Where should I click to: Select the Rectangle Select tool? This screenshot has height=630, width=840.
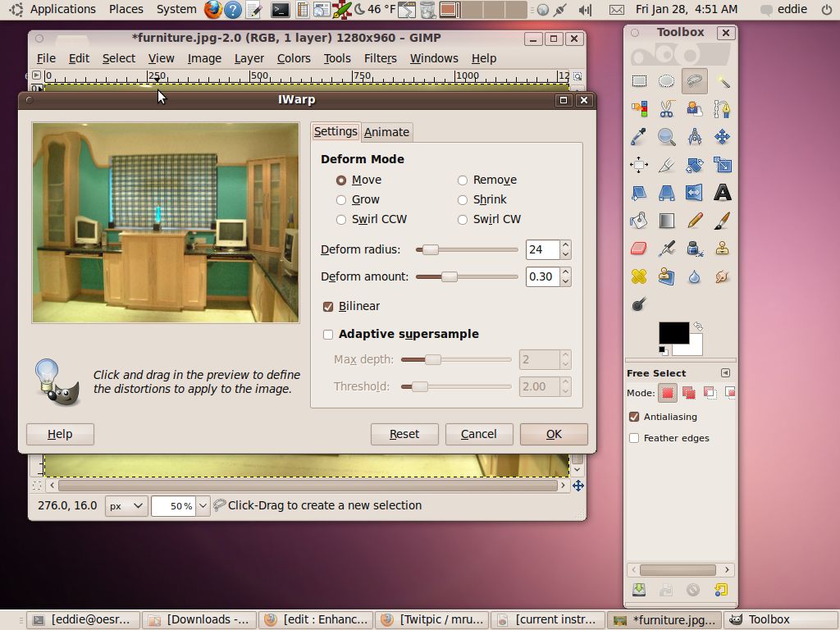click(x=638, y=81)
